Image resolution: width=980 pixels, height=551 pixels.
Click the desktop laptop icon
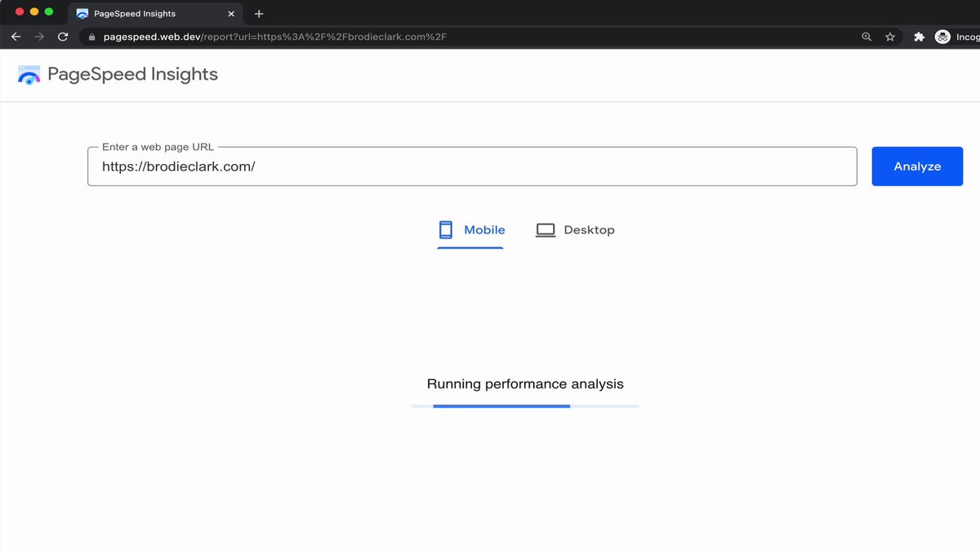point(545,230)
